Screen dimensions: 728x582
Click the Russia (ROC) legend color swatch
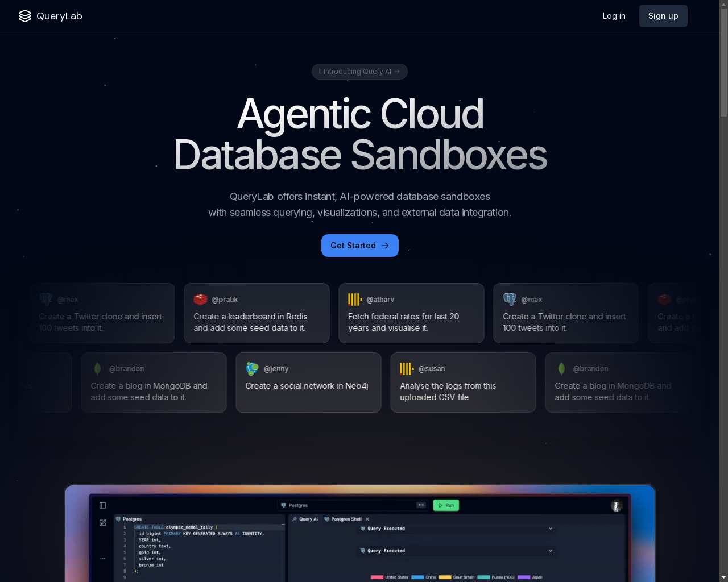tap(483, 577)
